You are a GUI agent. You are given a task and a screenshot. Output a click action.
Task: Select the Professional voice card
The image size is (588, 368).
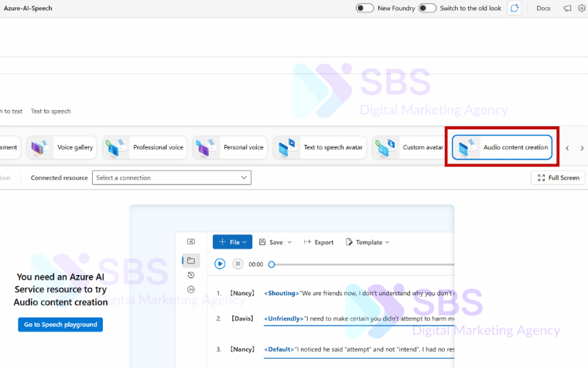click(x=145, y=147)
